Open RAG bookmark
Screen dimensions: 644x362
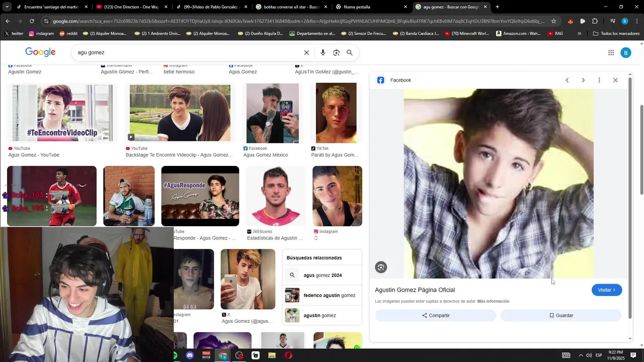coord(555,34)
